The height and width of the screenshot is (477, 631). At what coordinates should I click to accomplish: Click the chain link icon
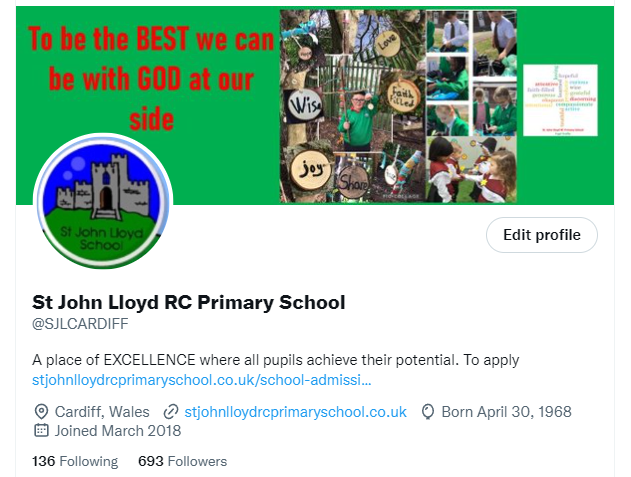tap(171, 412)
